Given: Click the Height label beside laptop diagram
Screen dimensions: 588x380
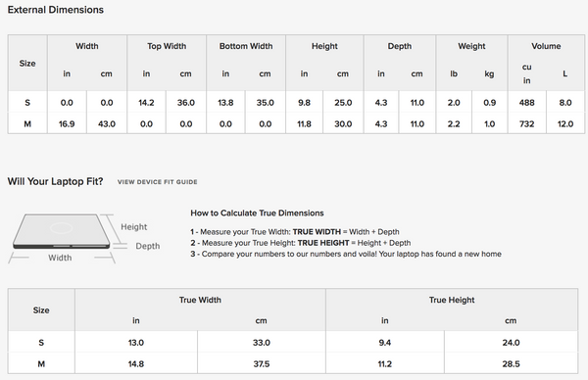Looking at the screenshot, I should [x=134, y=227].
